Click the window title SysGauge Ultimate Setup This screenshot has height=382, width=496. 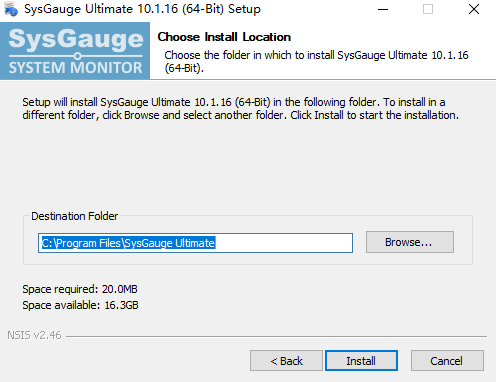point(142,9)
